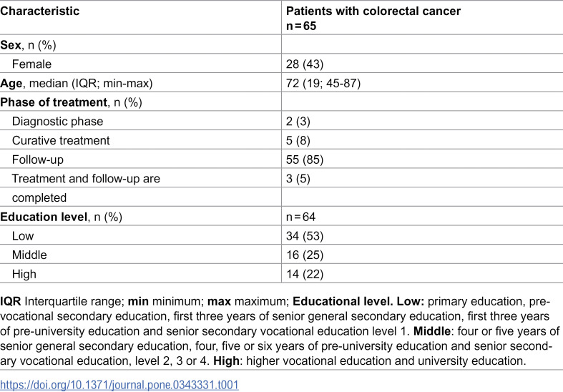
Task: Select the Curative treatment row label
Action: click(61, 140)
